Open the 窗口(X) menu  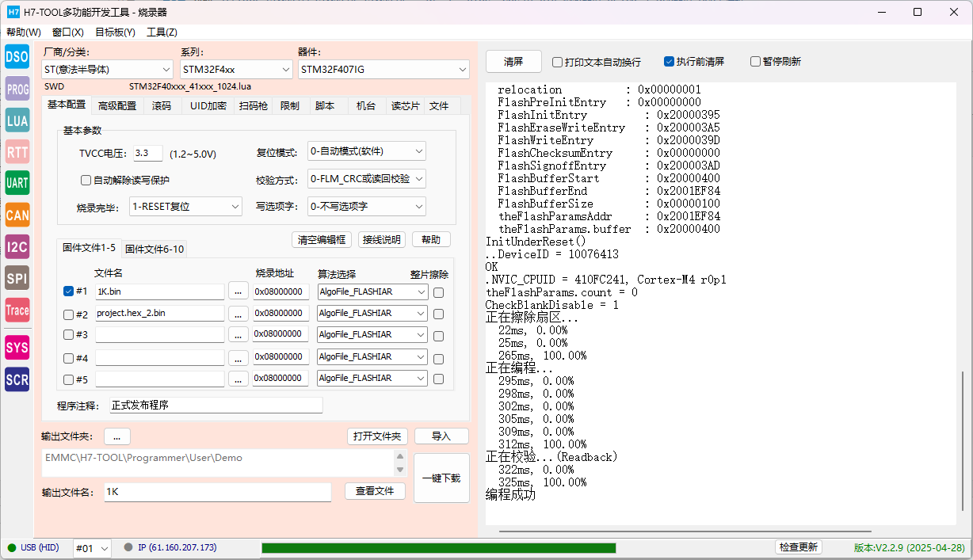[68, 32]
